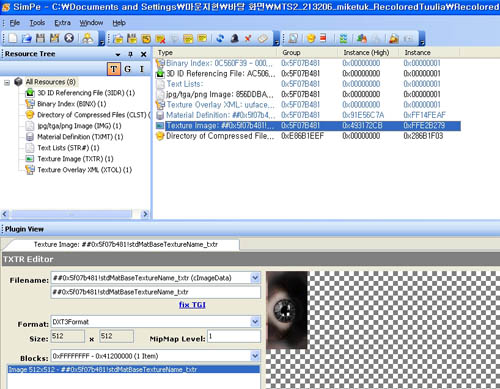Sort by the Instance column header
Screen dimensions: 500x389
tap(429, 52)
